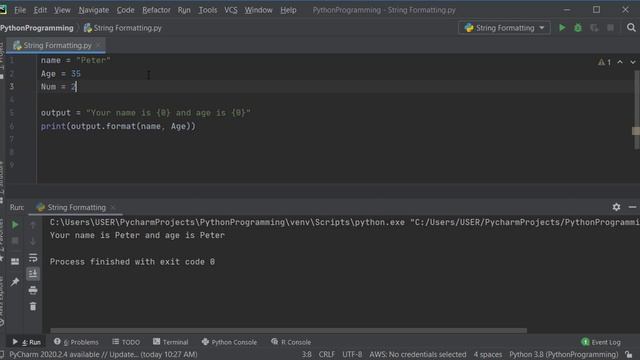Click the 4 spaces indent setting
The width and height of the screenshot is (640, 360).
point(488,355)
